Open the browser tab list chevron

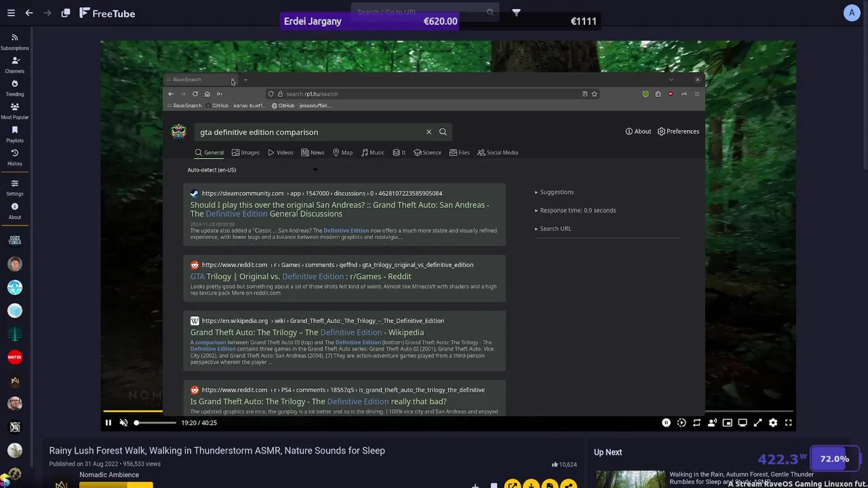pos(671,80)
